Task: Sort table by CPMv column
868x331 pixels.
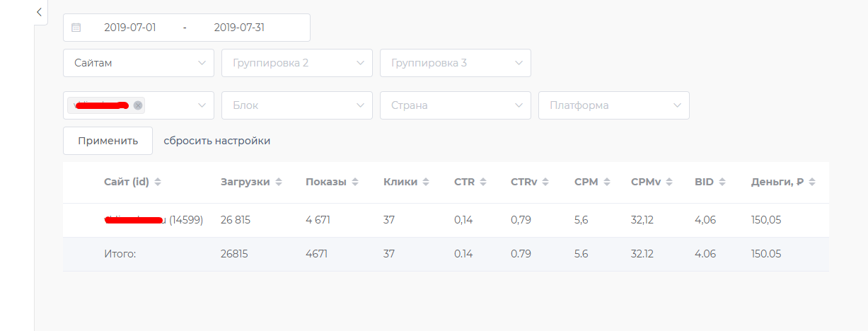Action: (x=669, y=182)
